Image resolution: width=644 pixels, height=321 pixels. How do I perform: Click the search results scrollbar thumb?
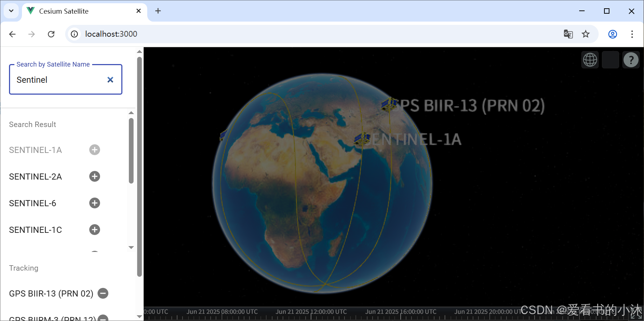(131, 151)
